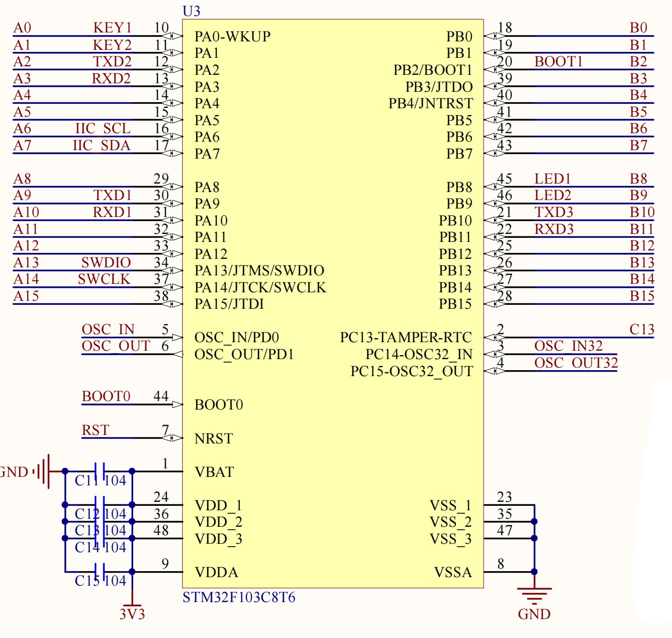This screenshot has height=638, width=672.
Task: Click the GND power symbol below VSSA
Action: pos(534,596)
